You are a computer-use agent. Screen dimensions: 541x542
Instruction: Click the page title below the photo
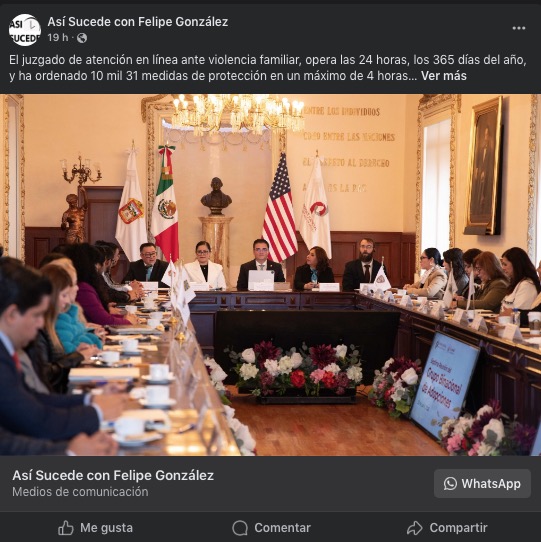click(113, 475)
